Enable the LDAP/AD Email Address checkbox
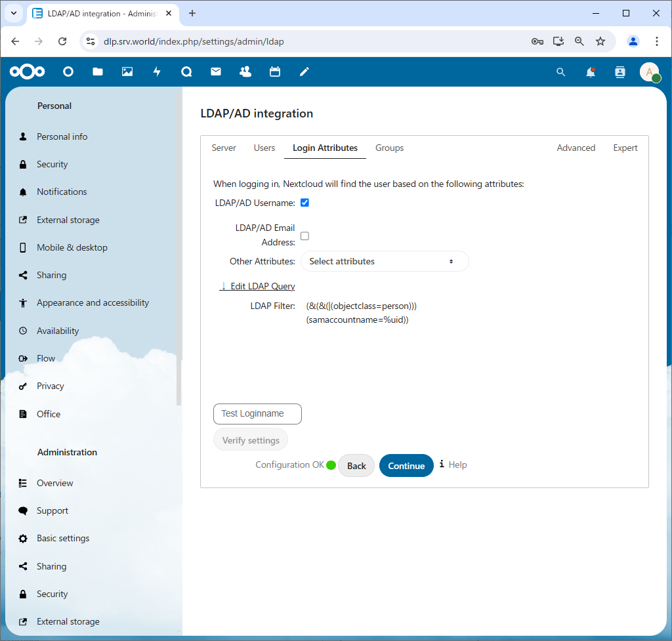Viewport: 672px width, 641px height. (304, 236)
